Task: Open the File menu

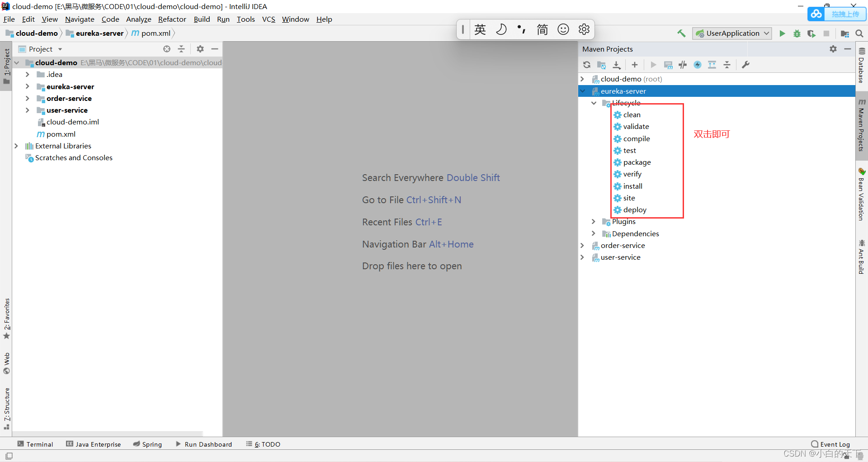Action: (9, 19)
